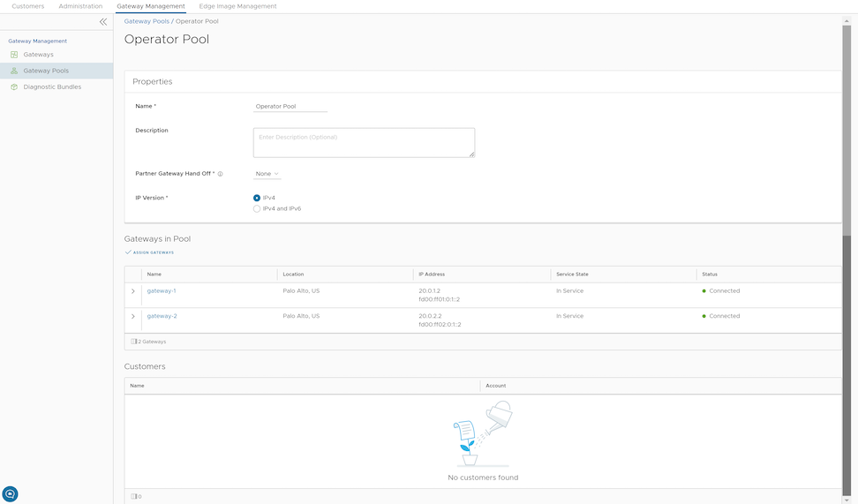Open the chat support icon at bottom left
This screenshot has height=504, width=858.
click(11, 494)
